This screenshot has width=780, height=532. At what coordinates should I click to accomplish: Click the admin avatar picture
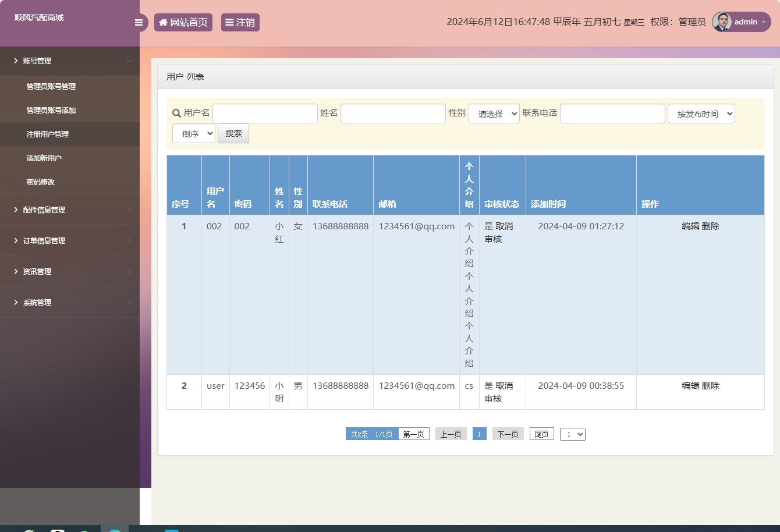click(x=722, y=22)
